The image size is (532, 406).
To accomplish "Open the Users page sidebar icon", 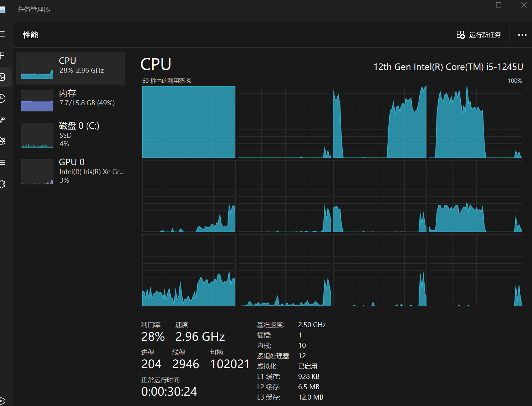I will click(x=2, y=141).
